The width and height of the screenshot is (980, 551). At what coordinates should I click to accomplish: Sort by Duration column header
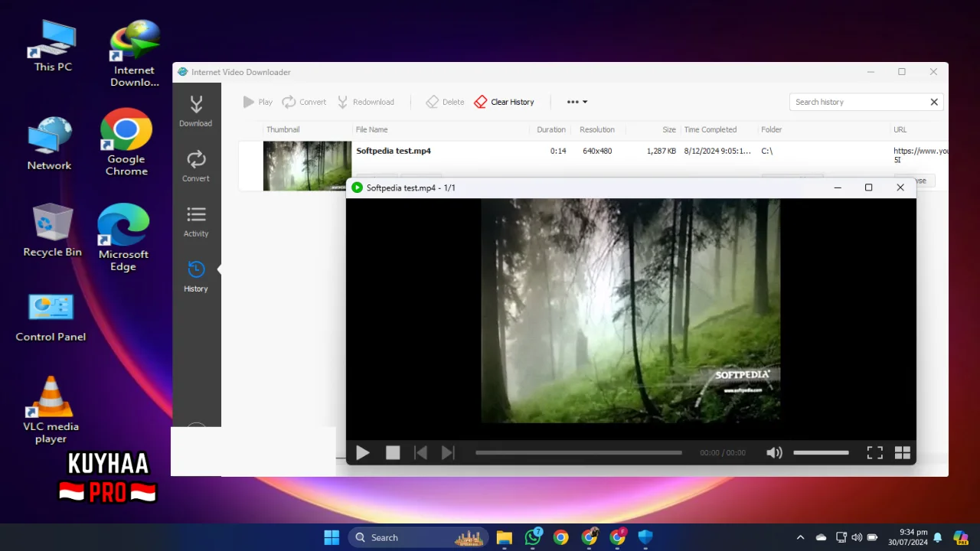click(551, 129)
